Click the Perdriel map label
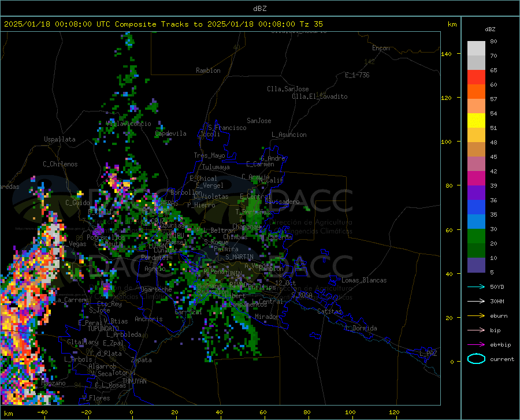The height and width of the screenshot is (420, 520). [155, 257]
